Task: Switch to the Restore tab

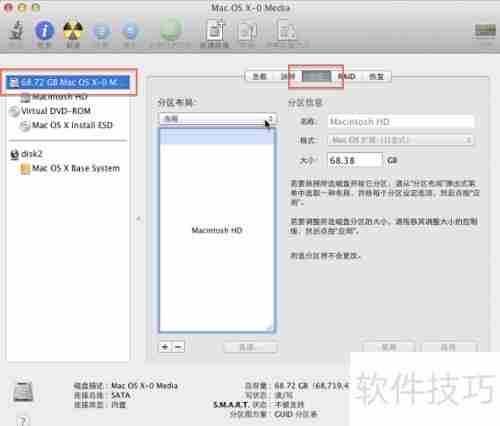Action: click(x=376, y=76)
